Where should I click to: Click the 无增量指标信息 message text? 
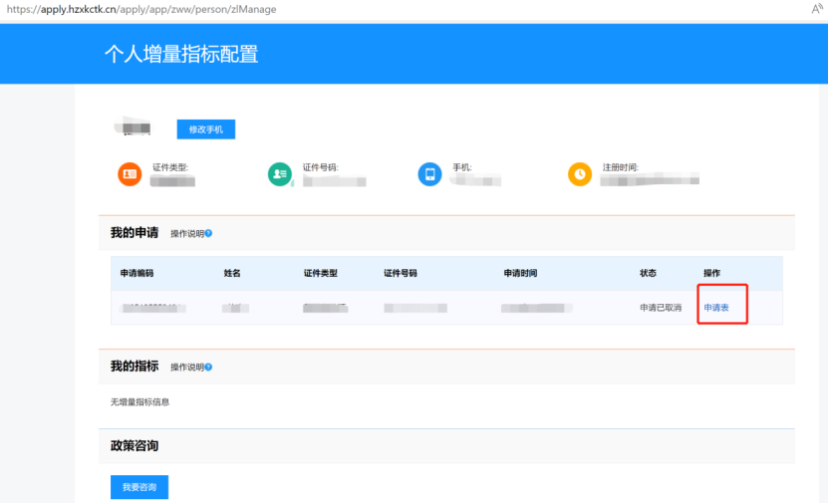(x=139, y=402)
